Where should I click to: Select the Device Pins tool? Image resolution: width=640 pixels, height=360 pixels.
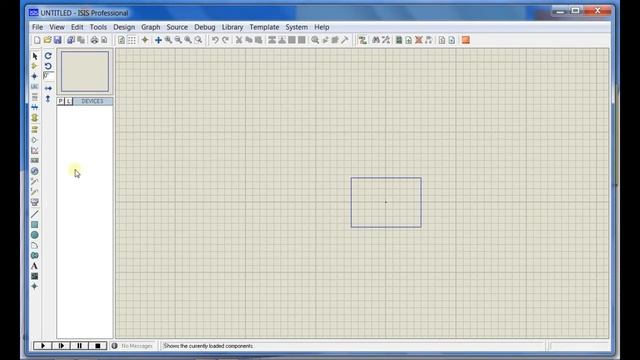tap(35, 140)
